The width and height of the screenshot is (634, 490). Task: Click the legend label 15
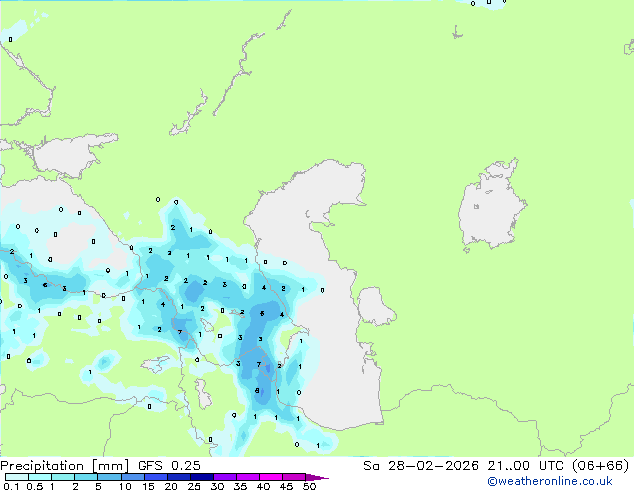[x=148, y=486]
